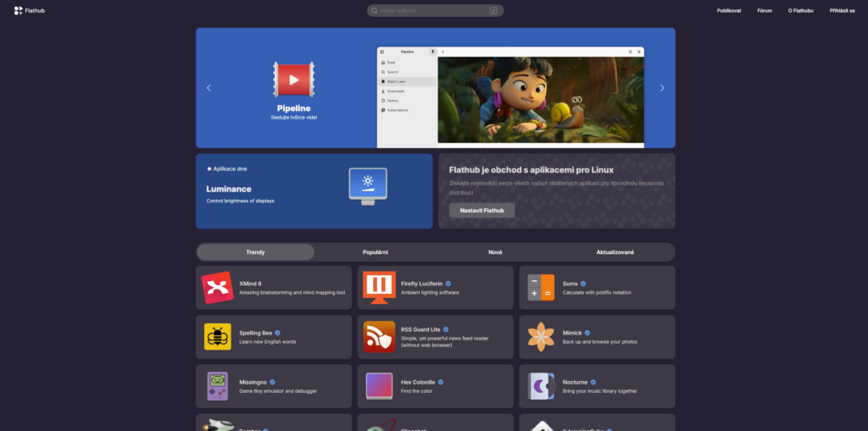Click heading 'Flathub je obchod s aplikacemi'
868x431 pixels.
531,170
